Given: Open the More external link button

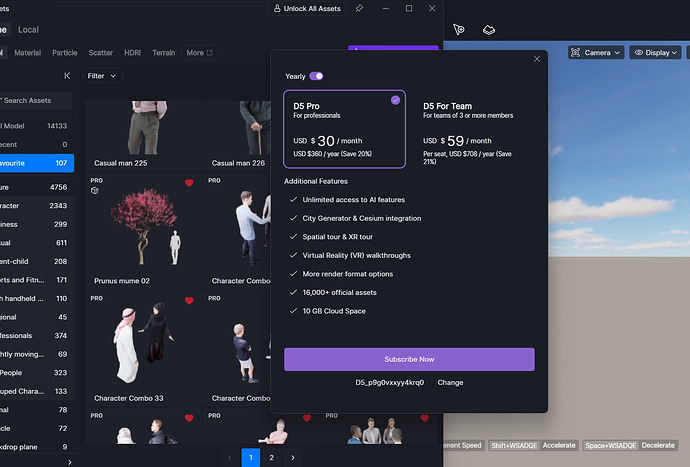Looking at the screenshot, I should coord(199,53).
